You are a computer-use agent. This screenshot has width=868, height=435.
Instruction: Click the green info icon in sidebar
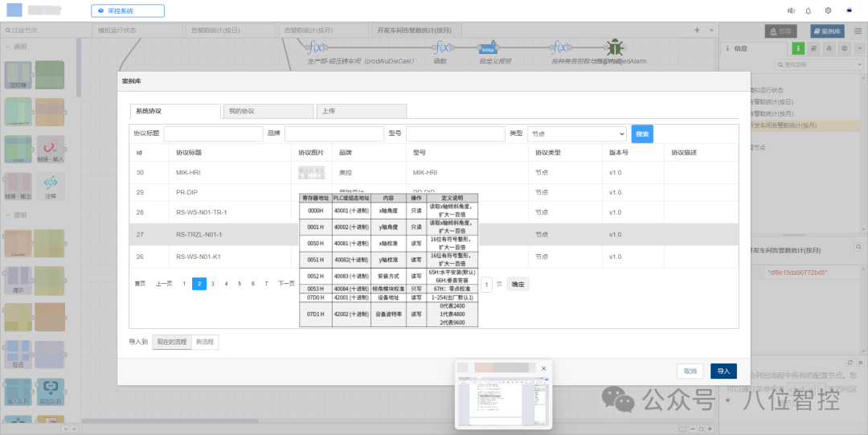(798, 49)
